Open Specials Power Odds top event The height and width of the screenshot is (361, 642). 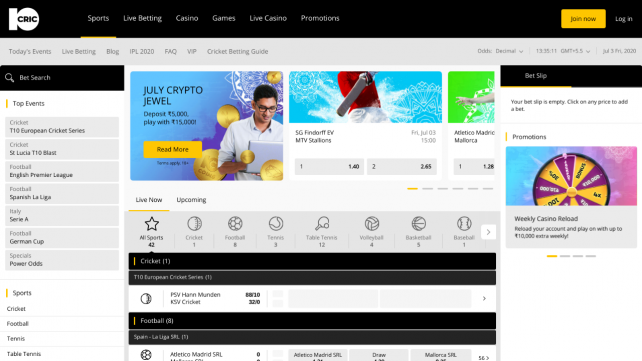[x=62, y=259]
